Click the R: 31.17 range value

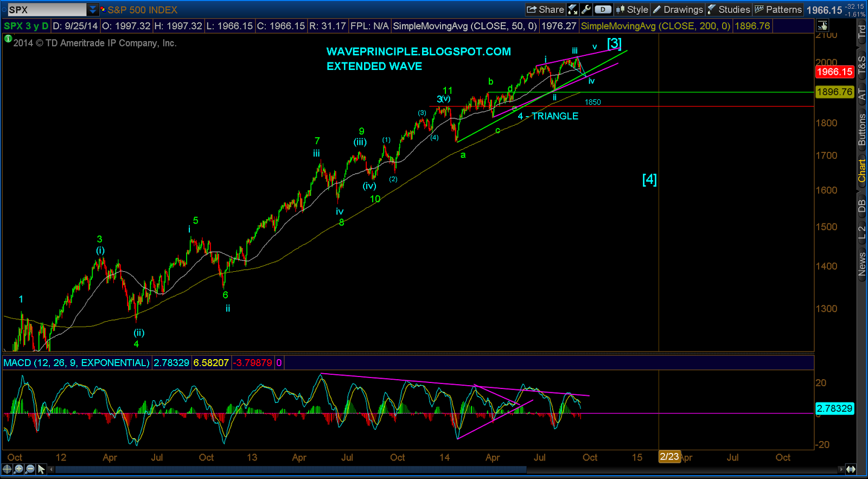327,26
